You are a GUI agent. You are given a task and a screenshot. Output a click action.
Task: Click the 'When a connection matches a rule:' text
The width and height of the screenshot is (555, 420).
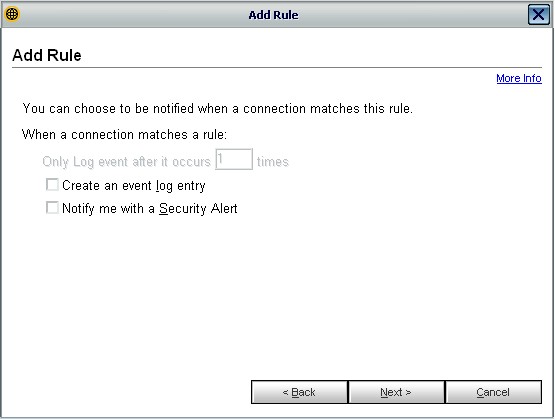click(124, 134)
